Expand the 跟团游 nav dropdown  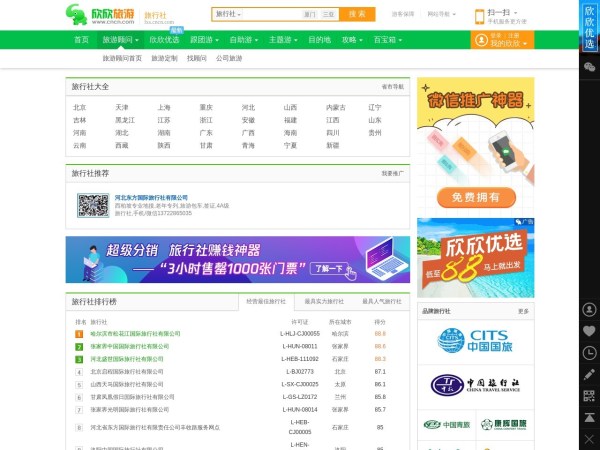(x=204, y=40)
